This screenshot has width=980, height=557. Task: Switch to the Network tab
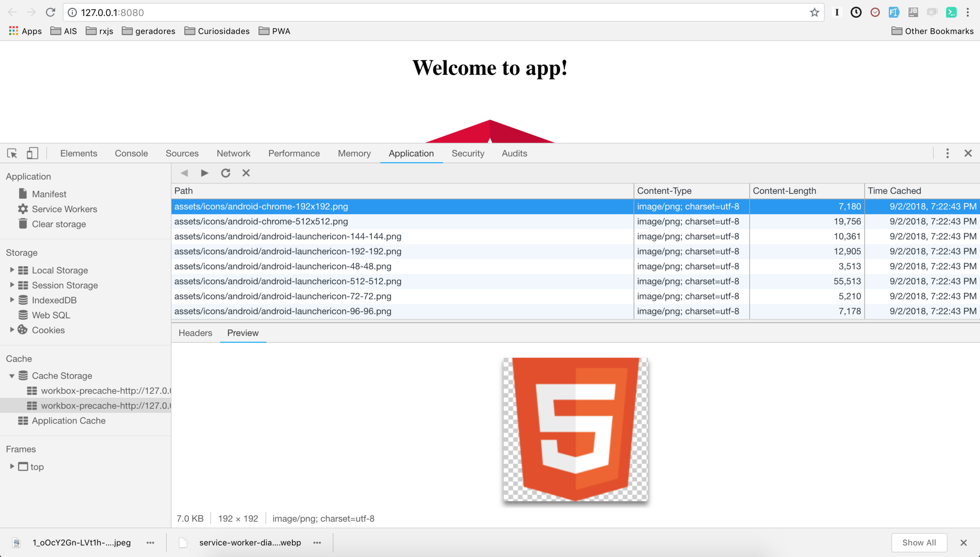click(233, 153)
